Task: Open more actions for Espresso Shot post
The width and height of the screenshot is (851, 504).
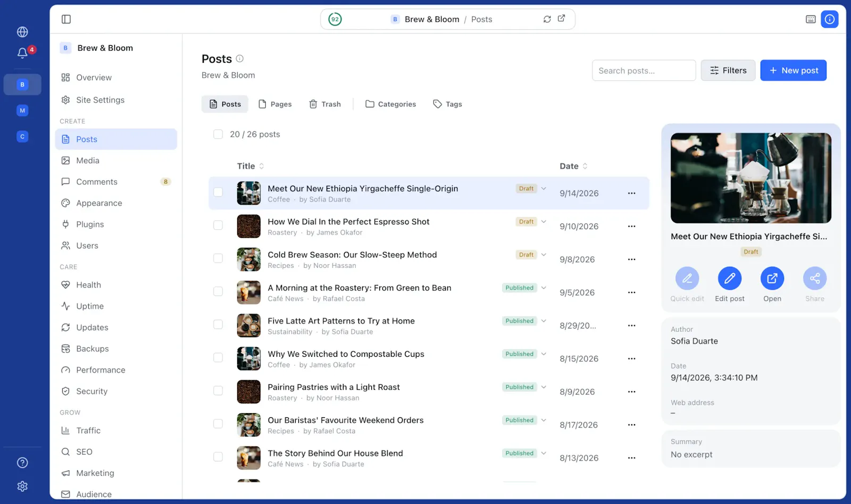Action: [x=631, y=226]
